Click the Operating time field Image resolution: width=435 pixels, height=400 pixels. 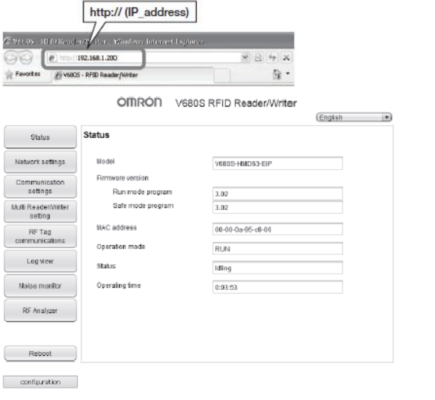pos(277,287)
